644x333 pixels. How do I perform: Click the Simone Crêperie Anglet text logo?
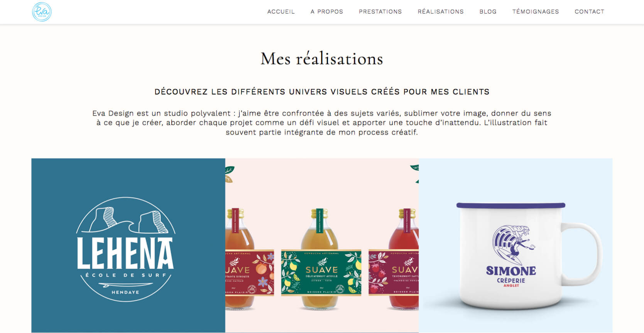511,276
